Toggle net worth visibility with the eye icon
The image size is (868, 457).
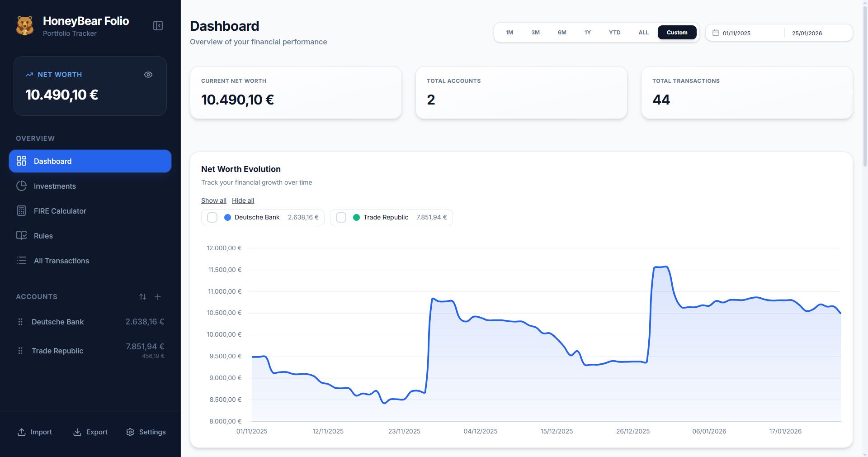click(148, 74)
